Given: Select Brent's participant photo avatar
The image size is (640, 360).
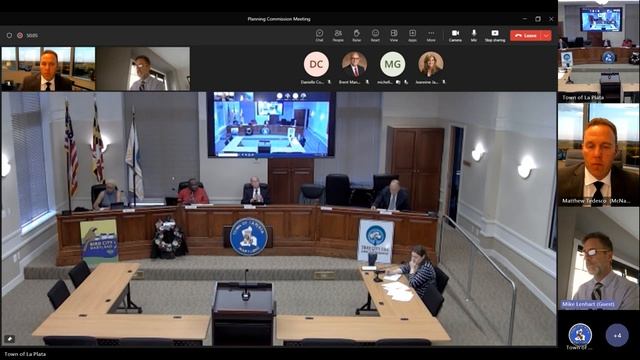Looking at the screenshot, I should tap(354, 64).
